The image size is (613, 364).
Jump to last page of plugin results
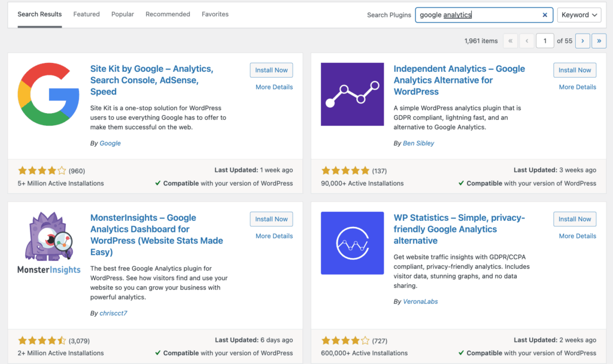click(x=599, y=41)
